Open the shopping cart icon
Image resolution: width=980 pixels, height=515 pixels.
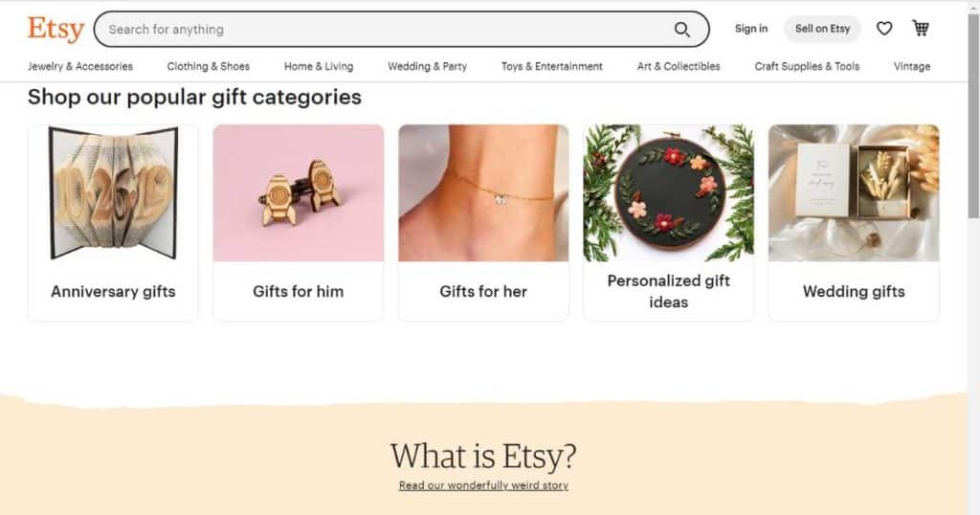coord(921,28)
